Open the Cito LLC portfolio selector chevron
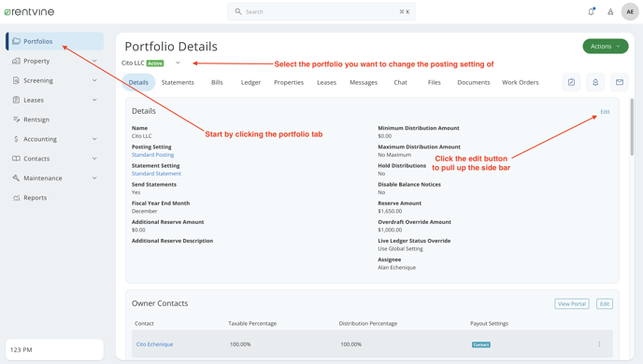Viewport: 643px width, 364px height. click(x=178, y=63)
